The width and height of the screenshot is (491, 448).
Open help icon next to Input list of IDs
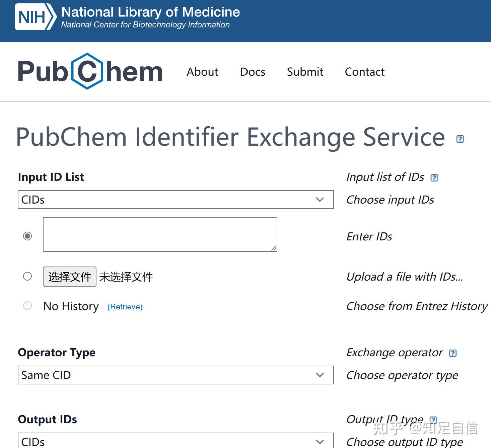coord(434,178)
